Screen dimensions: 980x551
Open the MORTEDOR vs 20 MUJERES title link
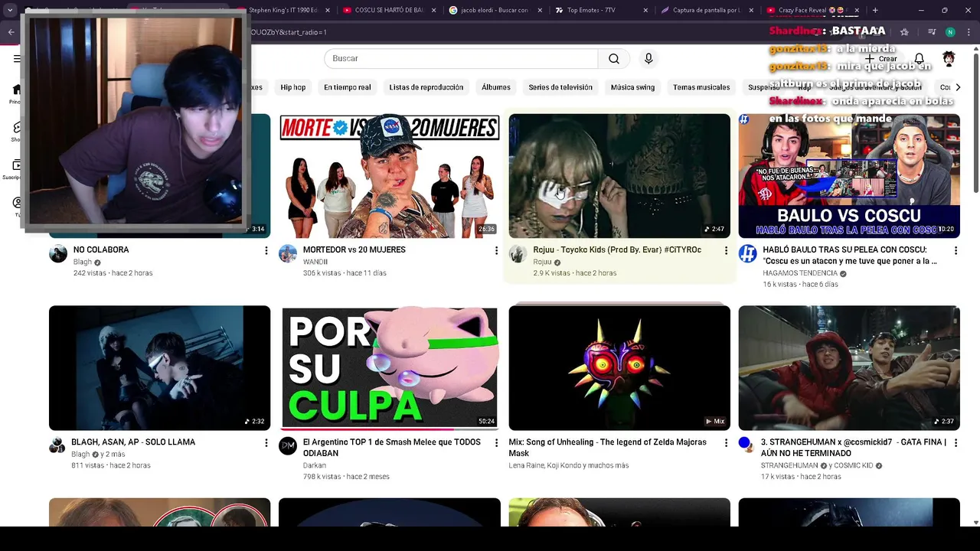coord(354,250)
